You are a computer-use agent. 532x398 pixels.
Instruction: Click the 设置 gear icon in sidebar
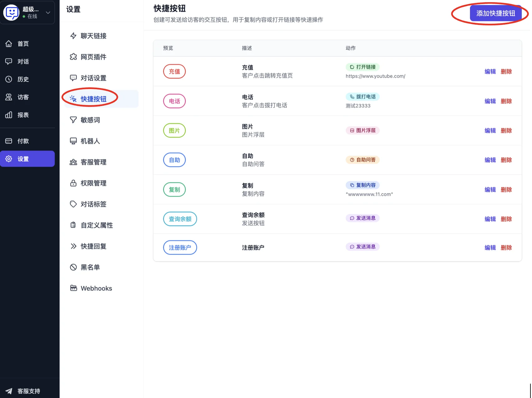9,158
